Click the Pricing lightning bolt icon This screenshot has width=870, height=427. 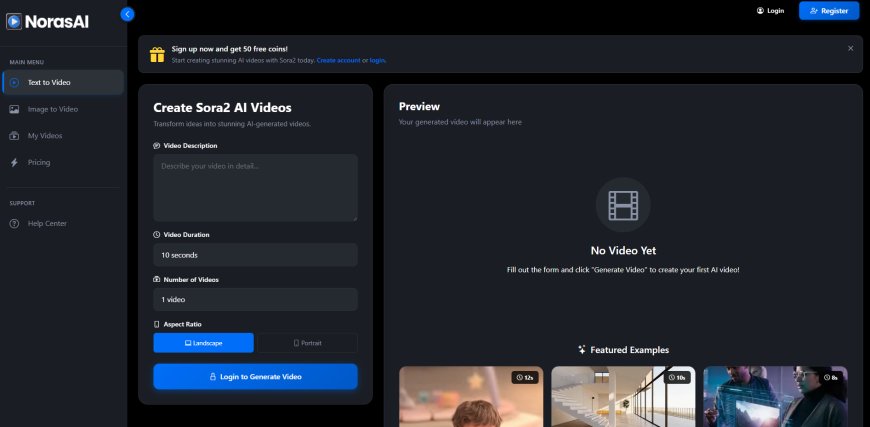(x=14, y=162)
